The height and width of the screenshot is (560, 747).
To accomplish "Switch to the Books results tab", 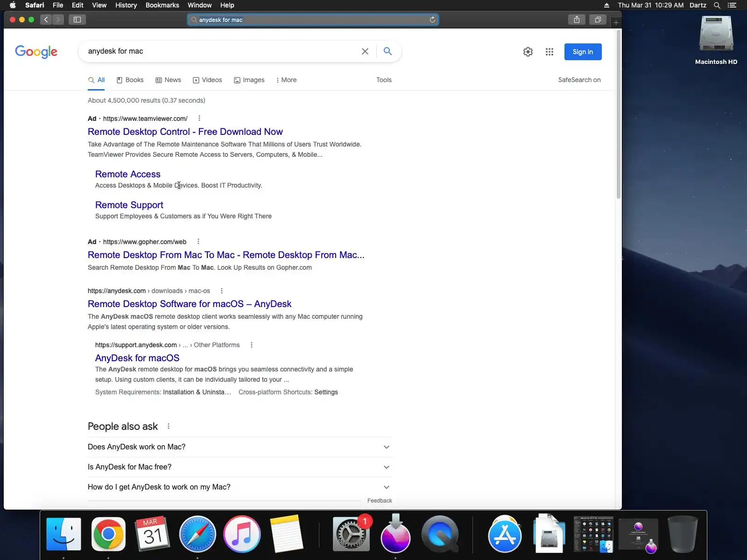I will (x=130, y=80).
